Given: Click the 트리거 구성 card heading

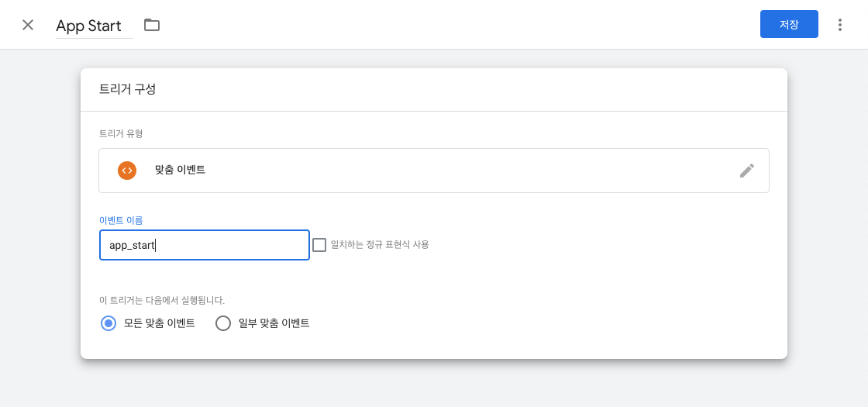Looking at the screenshot, I should pyautogui.click(x=127, y=89).
